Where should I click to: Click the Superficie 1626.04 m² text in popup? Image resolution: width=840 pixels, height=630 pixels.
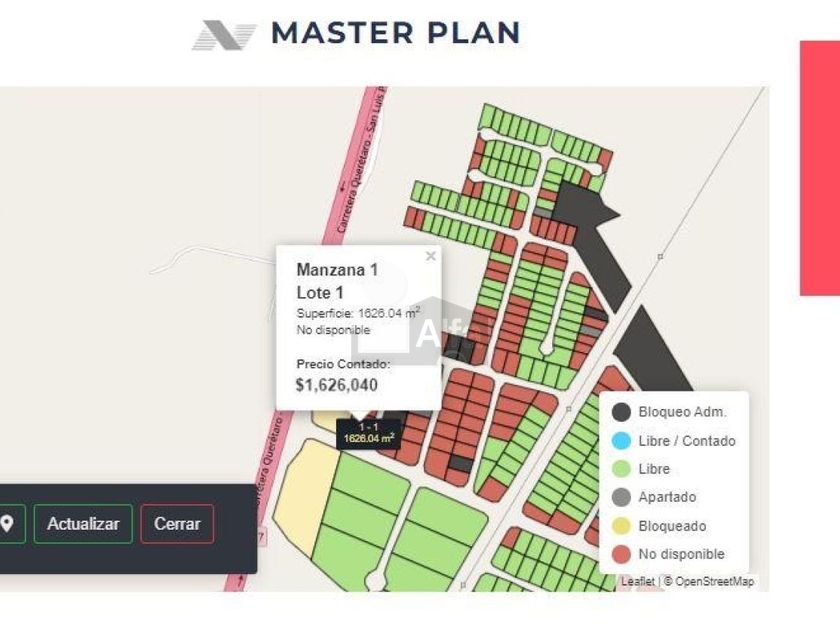(357, 313)
